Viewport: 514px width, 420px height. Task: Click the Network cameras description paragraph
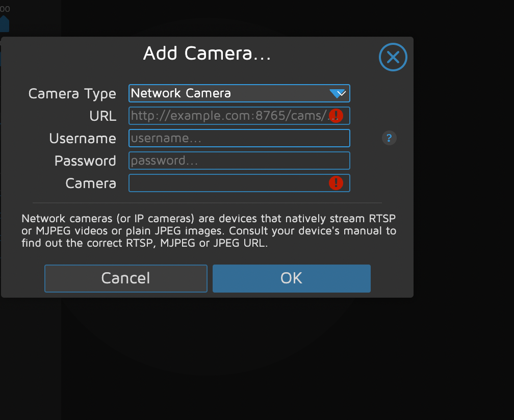[209, 231]
